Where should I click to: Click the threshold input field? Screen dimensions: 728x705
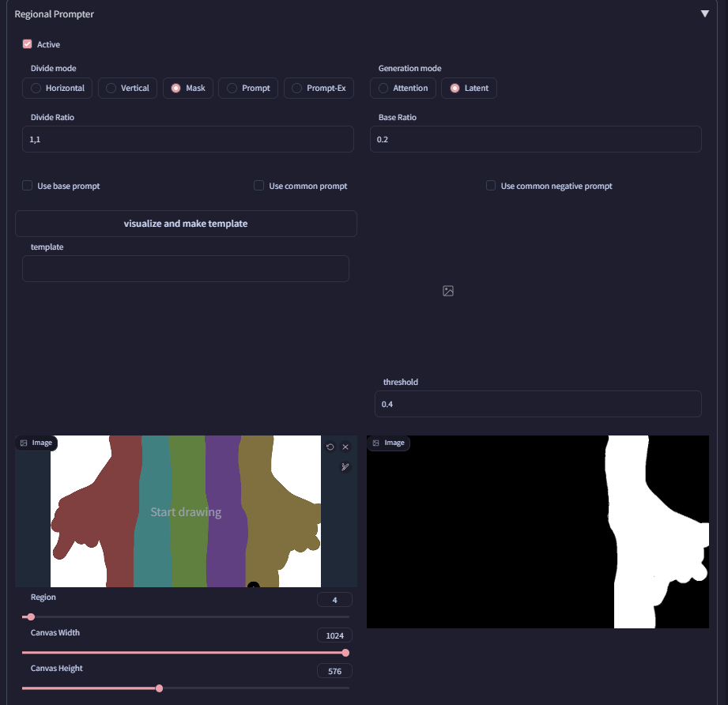(538, 404)
